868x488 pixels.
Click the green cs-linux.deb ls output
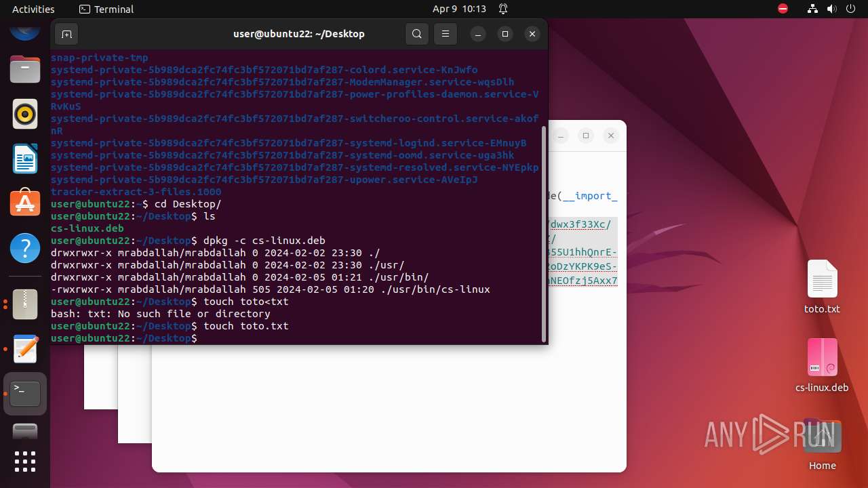(87, 228)
